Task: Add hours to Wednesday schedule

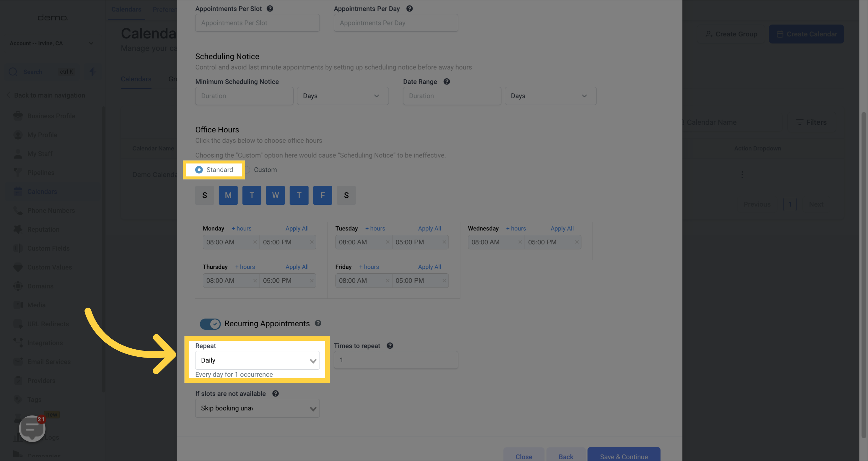Action: click(516, 228)
